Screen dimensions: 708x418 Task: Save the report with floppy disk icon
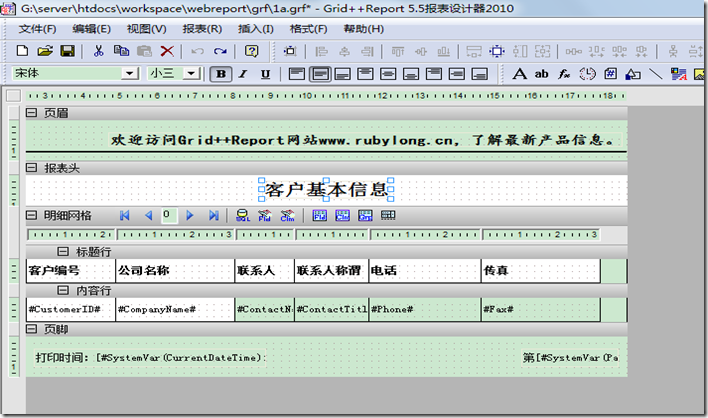coord(68,51)
